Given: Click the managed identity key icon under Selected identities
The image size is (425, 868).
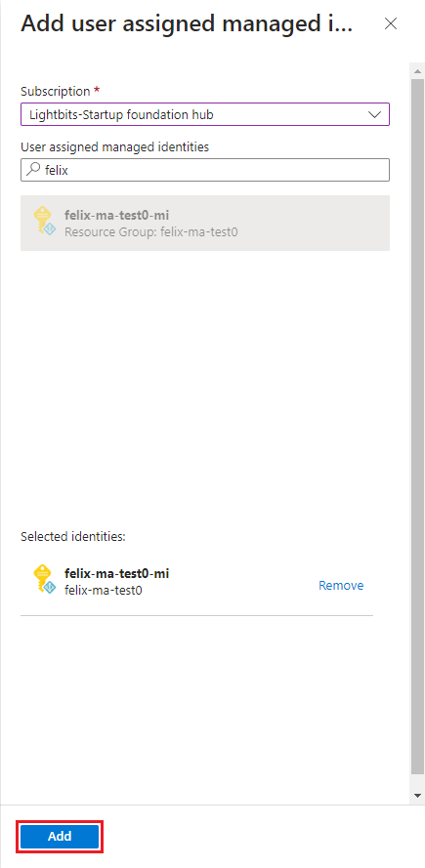Looking at the screenshot, I should [44, 580].
